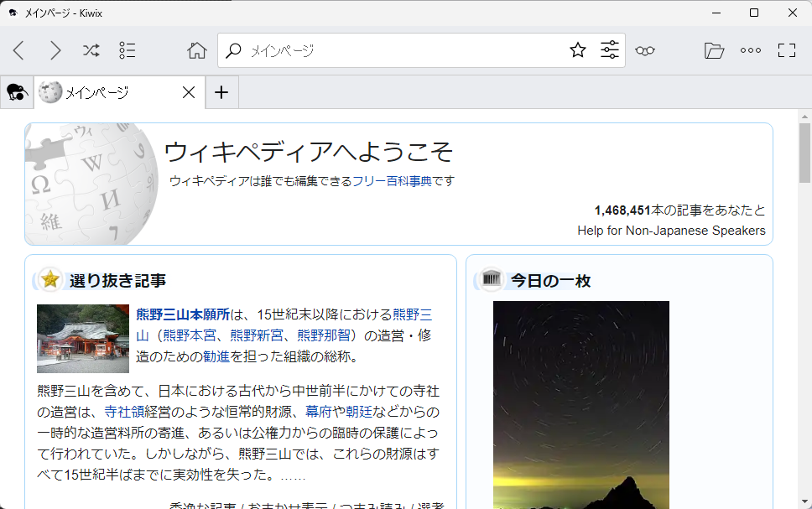Open the フリー百科事典 link
Viewport: 812px width, 509px height.
pos(391,181)
